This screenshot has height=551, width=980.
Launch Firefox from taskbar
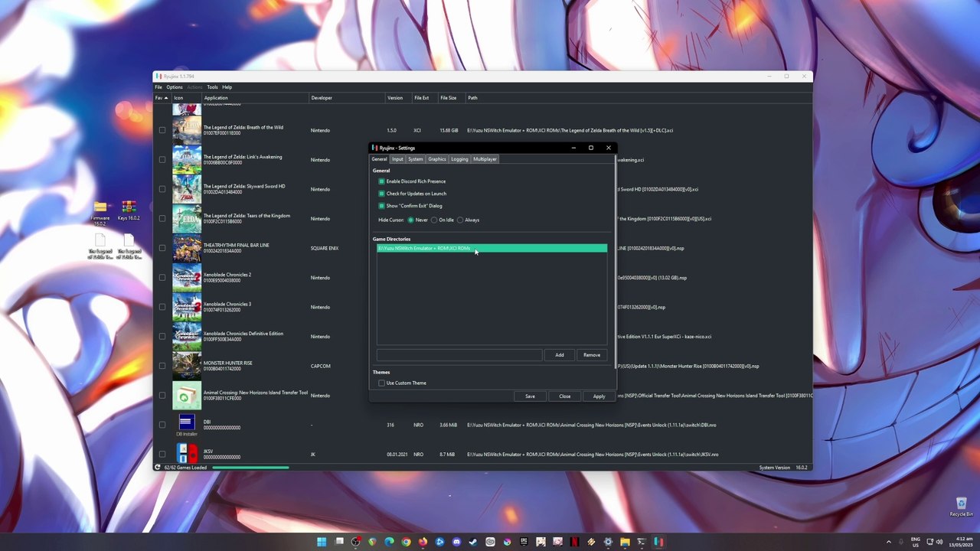(423, 542)
